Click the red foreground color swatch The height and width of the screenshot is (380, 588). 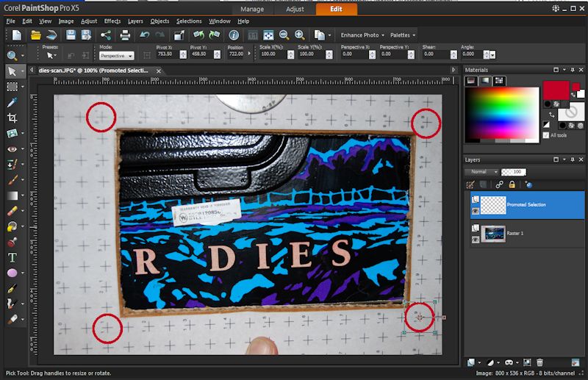(556, 90)
